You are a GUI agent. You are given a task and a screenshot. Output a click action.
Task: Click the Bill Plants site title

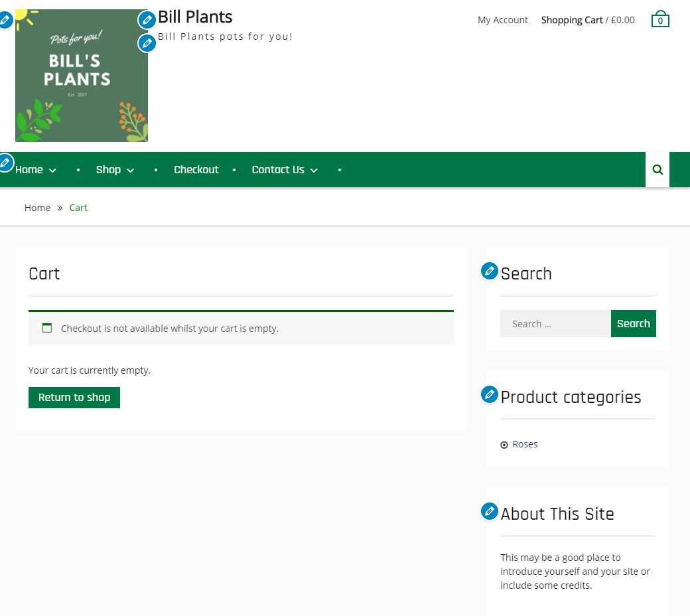click(195, 17)
